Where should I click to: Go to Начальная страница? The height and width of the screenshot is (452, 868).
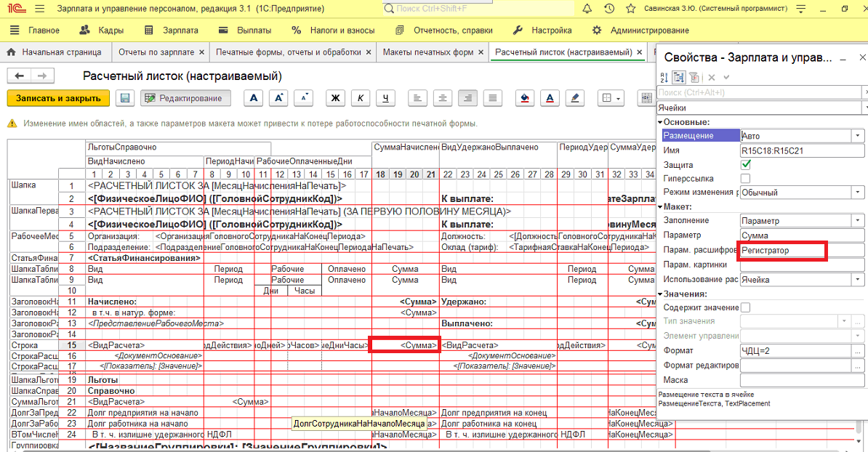[x=55, y=52]
